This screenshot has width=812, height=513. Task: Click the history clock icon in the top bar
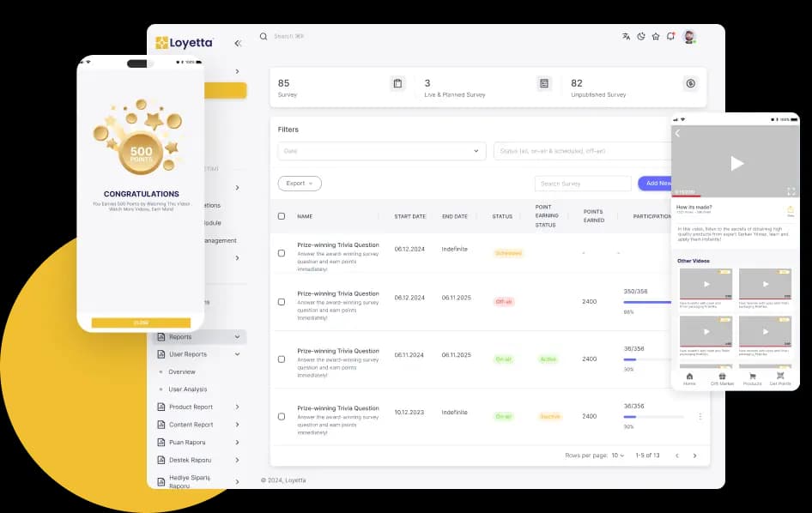point(640,36)
